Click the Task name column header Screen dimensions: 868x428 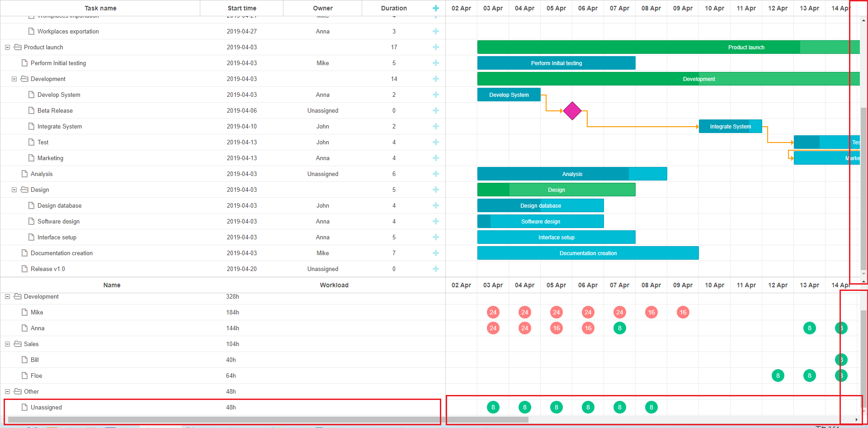[100, 8]
